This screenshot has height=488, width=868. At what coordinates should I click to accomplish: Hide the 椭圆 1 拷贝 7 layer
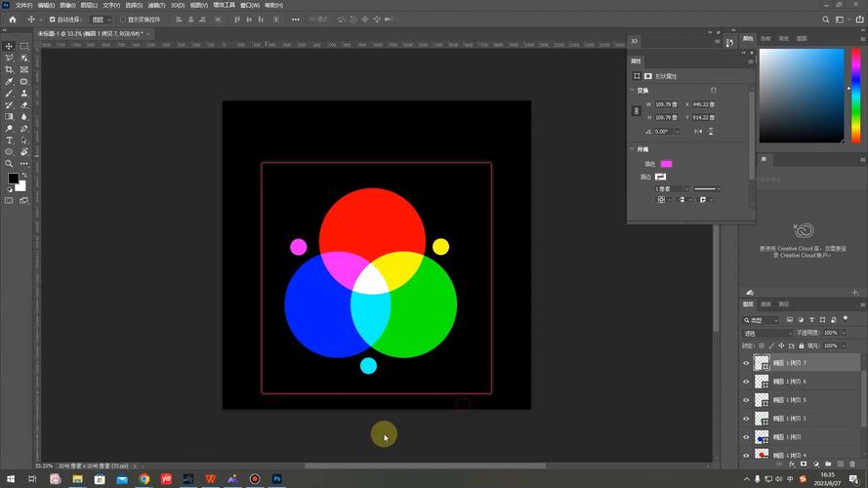746,363
